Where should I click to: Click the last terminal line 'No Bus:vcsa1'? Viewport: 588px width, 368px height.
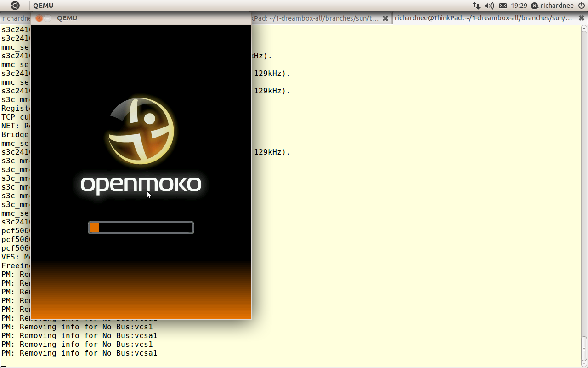click(x=79, y=353)
